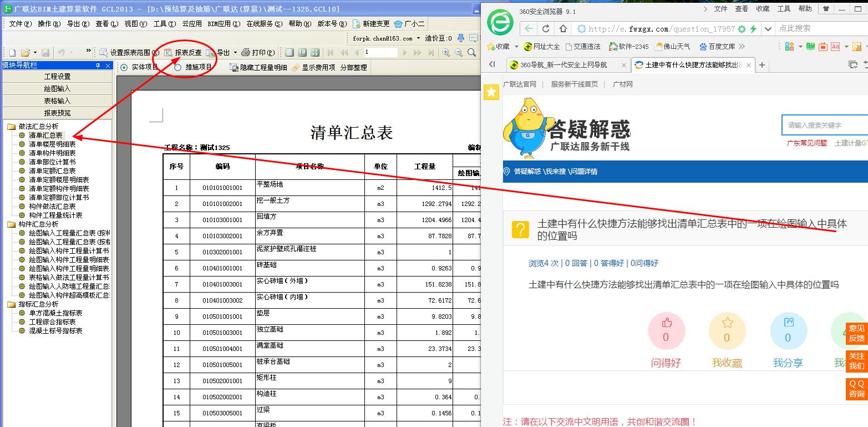Screen dimensions: 868x427
Task: Follow the 服务新干线首页 link
Action: (575, 84)
